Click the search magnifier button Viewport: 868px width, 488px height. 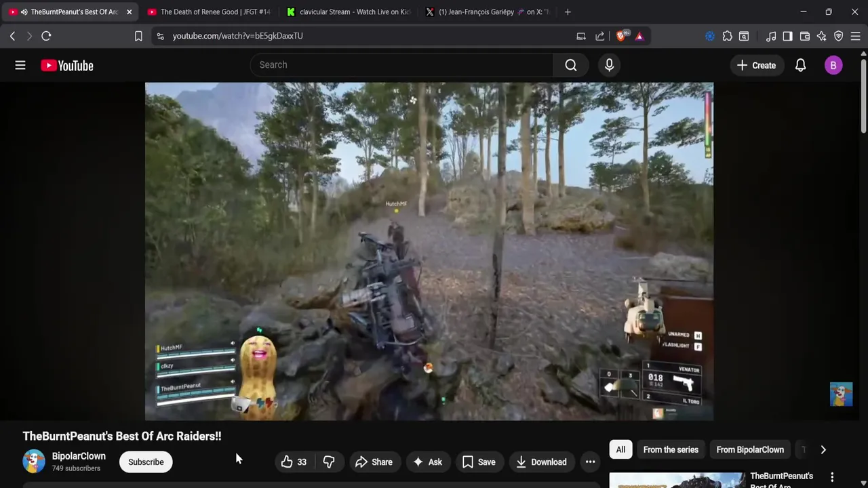[x=571, y=65]
